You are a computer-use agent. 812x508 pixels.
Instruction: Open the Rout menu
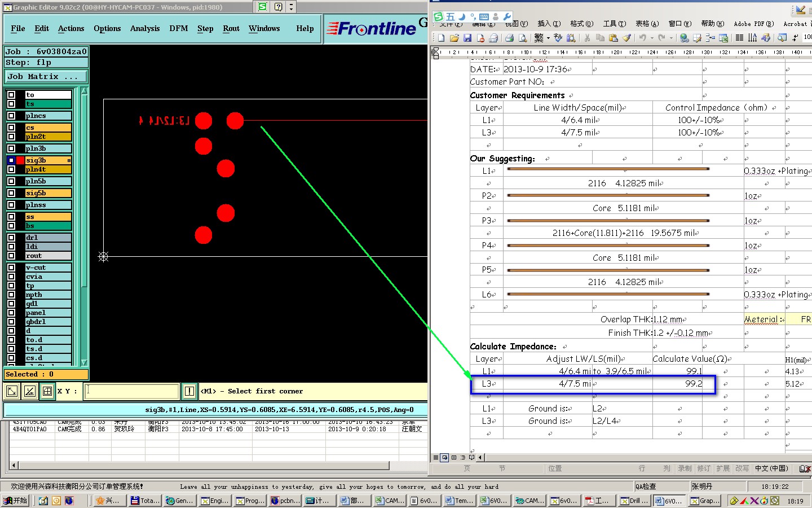pos(231,28)
